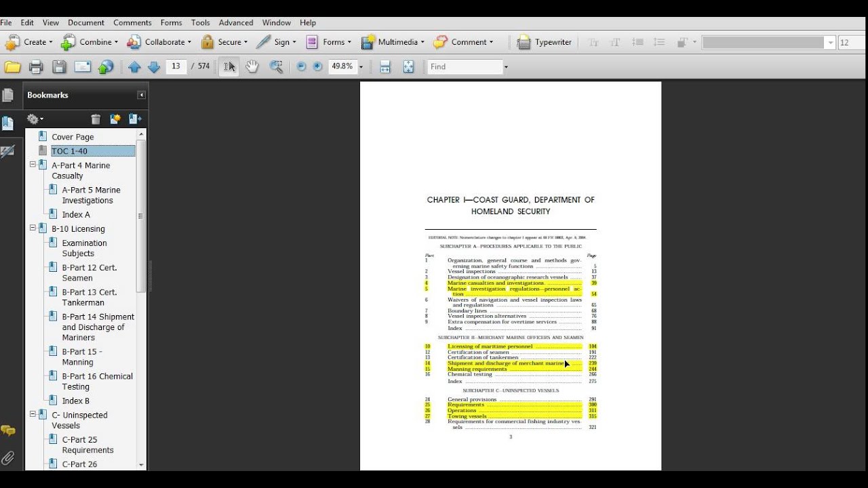This screenshot has height=488, width=868.
Task: Open the Sign dropdown
Action: [276, 42]
